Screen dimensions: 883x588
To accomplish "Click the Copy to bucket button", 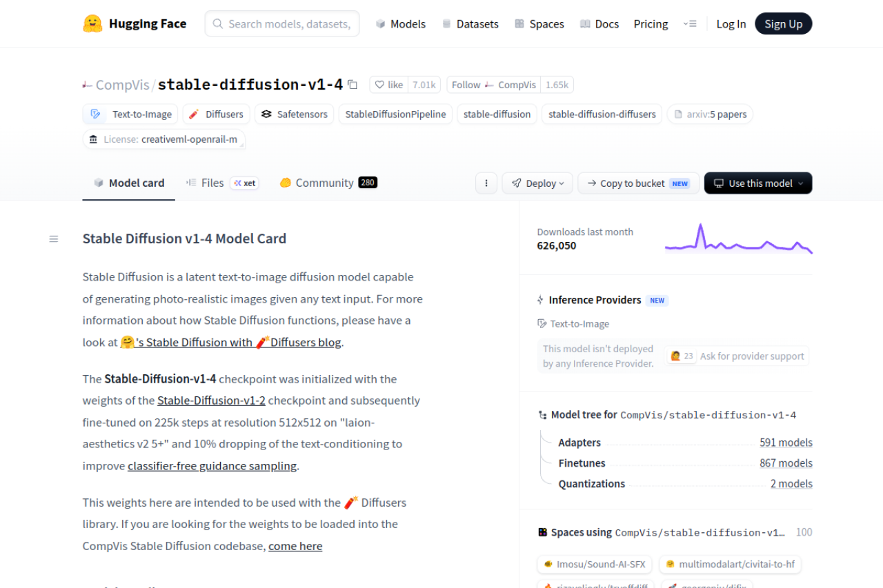I will (638, 183).
